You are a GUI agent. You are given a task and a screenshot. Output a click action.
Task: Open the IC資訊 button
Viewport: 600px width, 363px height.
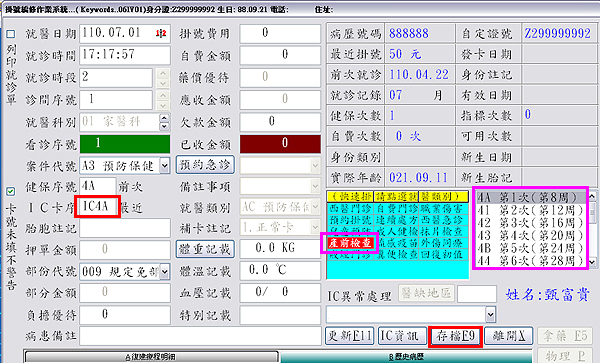point(402,336)
